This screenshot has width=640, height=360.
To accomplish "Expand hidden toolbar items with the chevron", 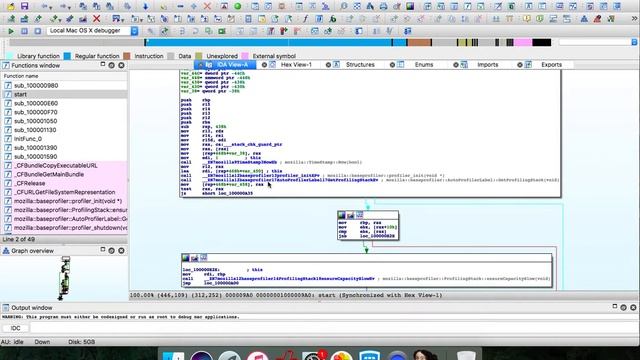I will [x=634, y=18].
